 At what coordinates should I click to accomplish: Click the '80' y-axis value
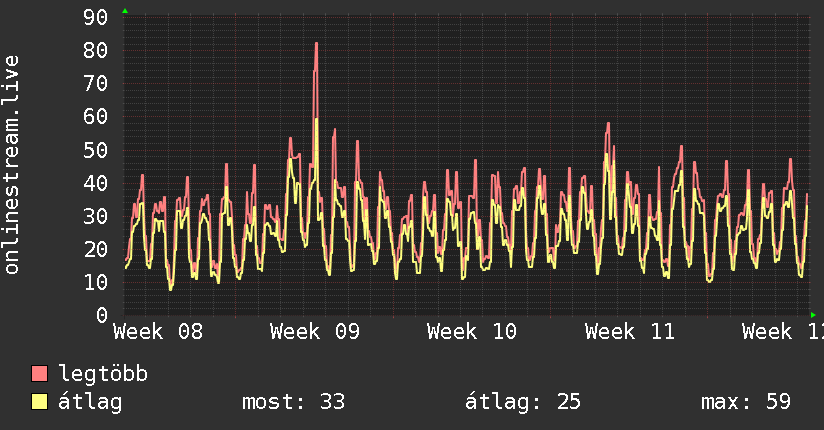(x=95, y=50)
